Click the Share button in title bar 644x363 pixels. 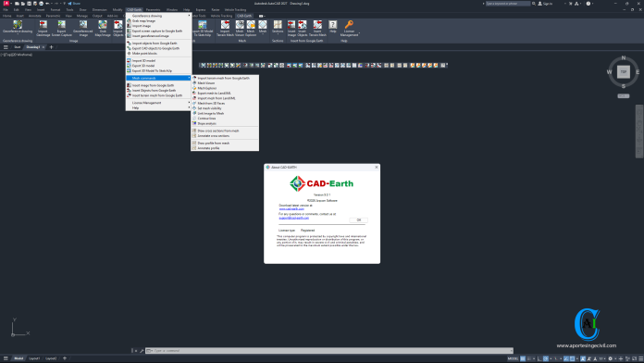(74, 4)
